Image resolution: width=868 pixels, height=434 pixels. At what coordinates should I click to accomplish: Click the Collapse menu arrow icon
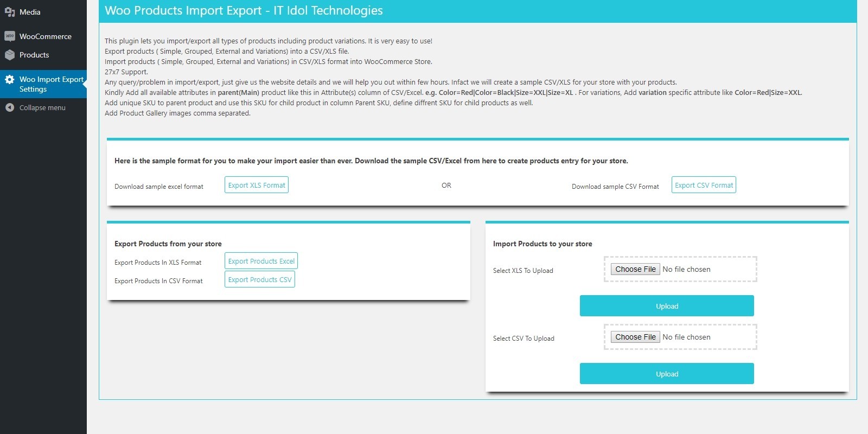pos(10,107)
